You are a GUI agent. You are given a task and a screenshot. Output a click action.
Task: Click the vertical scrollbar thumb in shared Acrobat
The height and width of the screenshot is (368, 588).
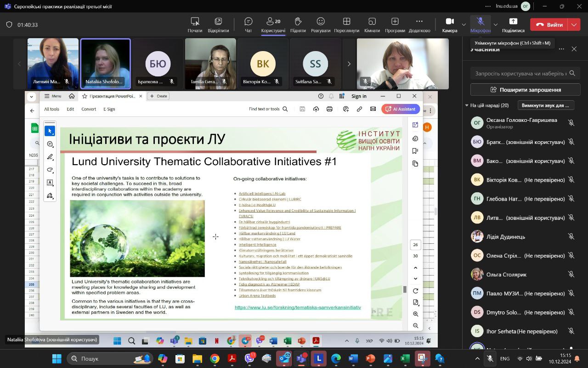pos(405,289)
